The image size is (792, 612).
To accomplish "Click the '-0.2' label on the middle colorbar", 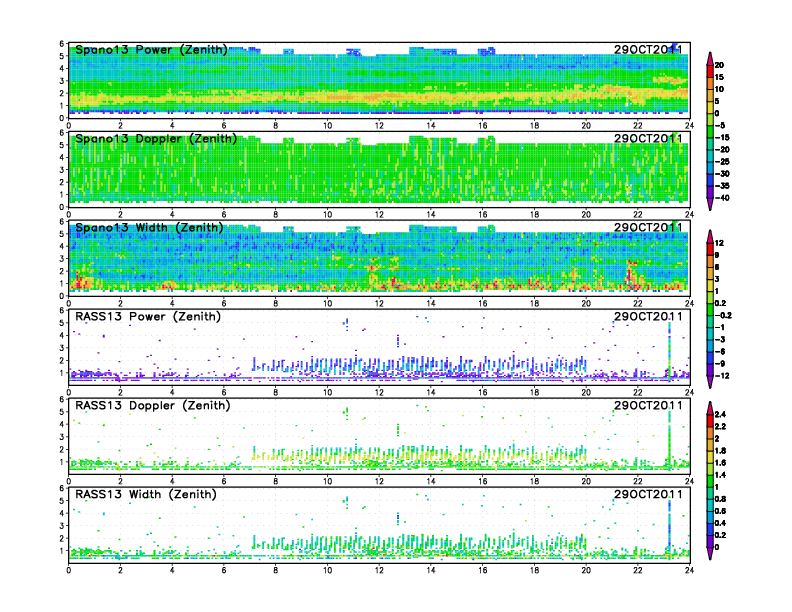I will (x=723, y=316).
